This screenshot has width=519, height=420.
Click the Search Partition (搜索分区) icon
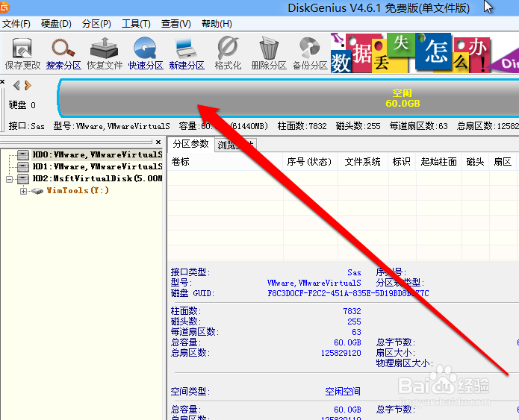(x=63, y=53)
